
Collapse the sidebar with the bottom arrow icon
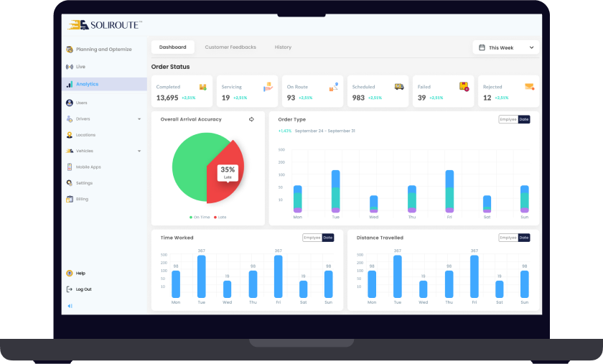click(70, 306)
